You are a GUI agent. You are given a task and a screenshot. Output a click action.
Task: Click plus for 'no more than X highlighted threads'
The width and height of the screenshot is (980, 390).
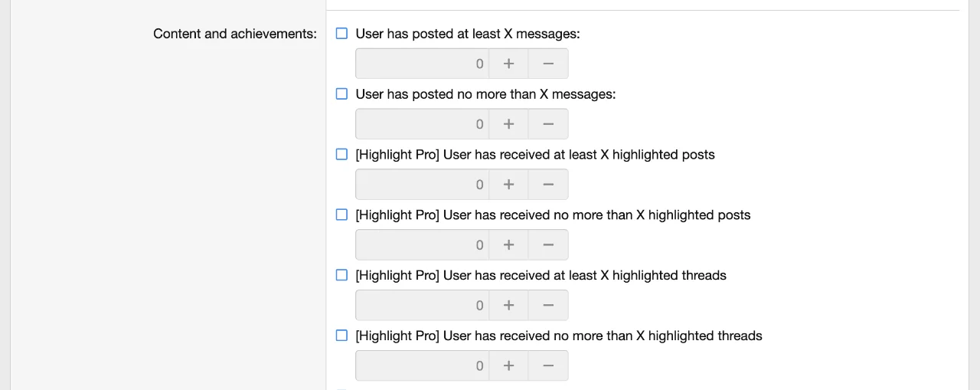(x=508, y=365)
